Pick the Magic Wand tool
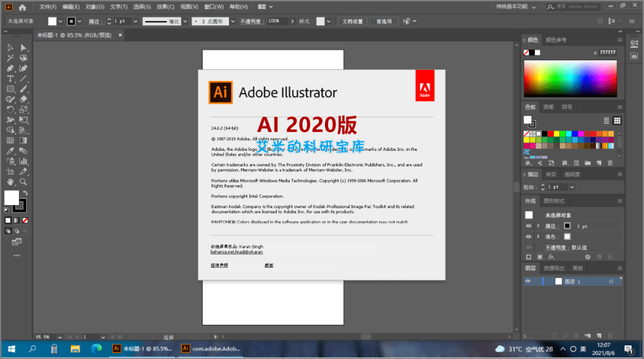The image size is (644, 359). tap(10, 58)
